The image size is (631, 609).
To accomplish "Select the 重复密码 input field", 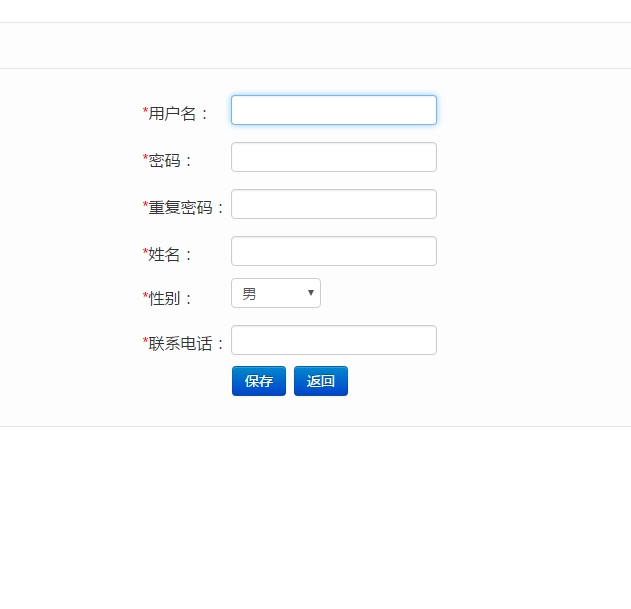I will point(334,204).
